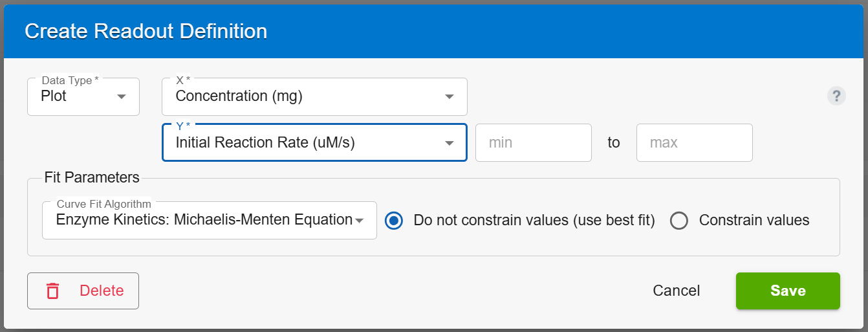Expand the Data Type dropdown arrow
This screenshot has height=332, width=868.
tap(121, 97)
